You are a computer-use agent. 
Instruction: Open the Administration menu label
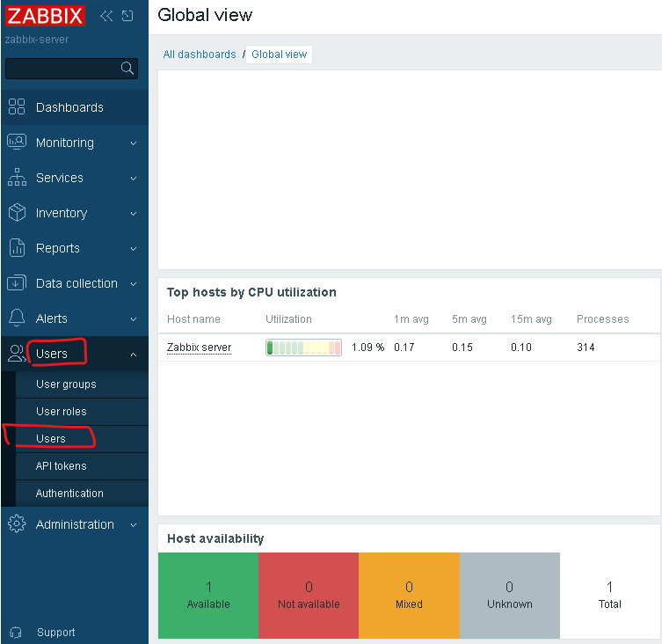75,524
